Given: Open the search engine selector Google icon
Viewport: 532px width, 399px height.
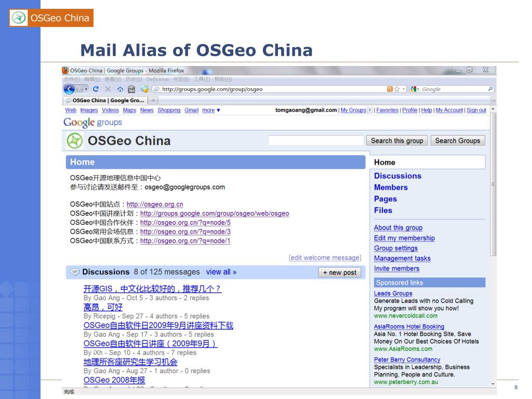Looking at the screenshot, I should click(x=413, y=89).
